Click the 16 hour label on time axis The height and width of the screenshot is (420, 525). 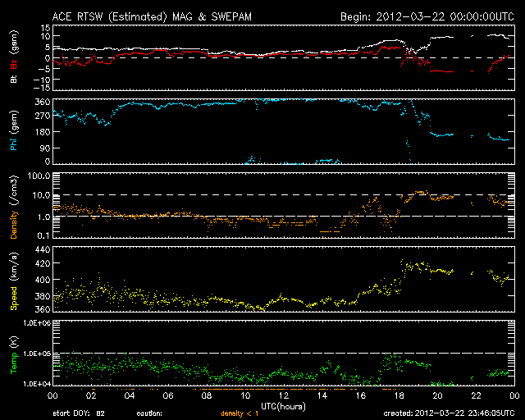tap(361, 396)
